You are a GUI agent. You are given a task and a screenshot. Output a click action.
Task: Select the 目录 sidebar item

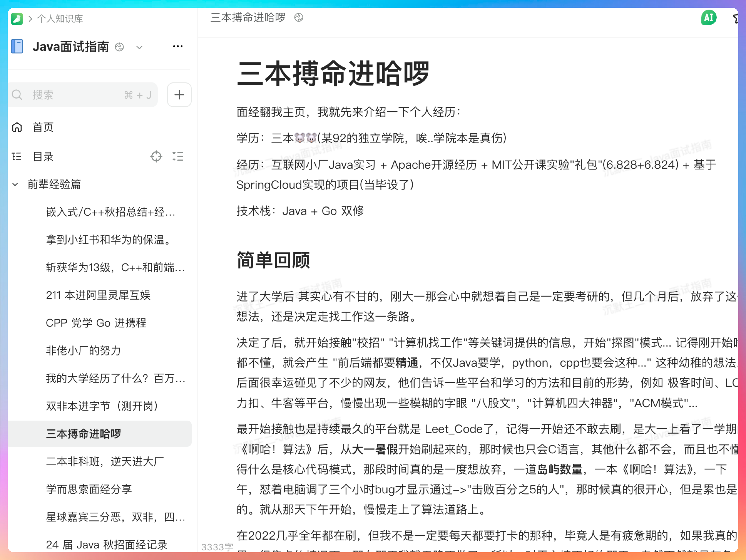coord(43,157)
